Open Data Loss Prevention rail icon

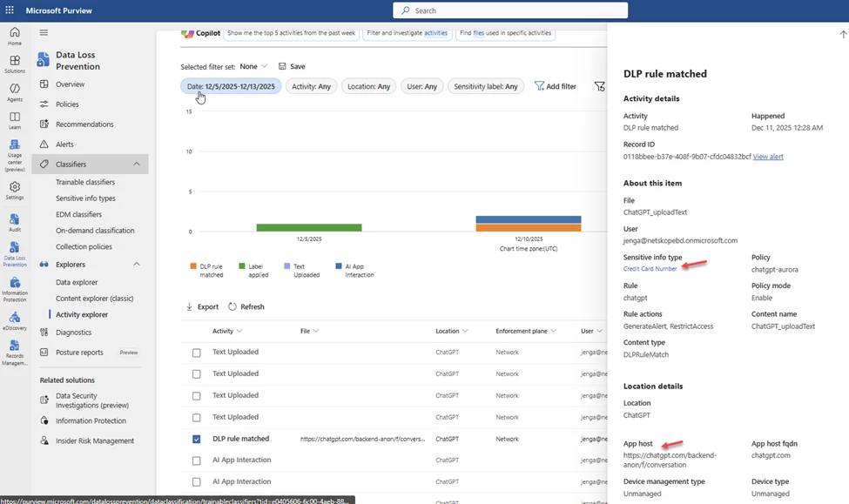(15, 247)
